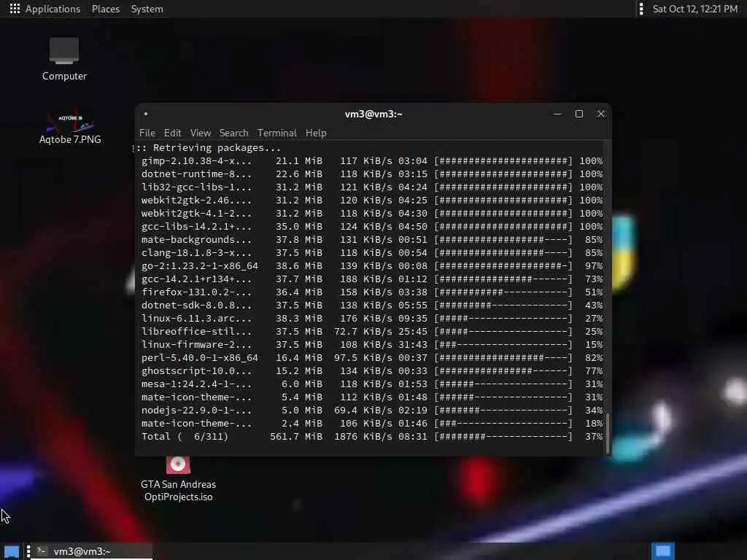
Task: Click the '69.4 KiB/s' nodejs speed value
Action: point(363,411)
